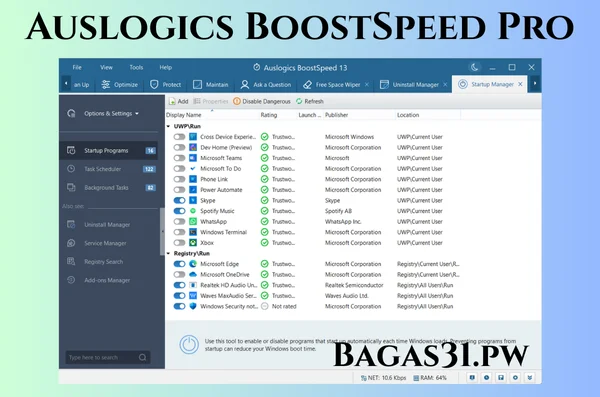Click Skype's trustworthy rating checkmark
The image size is (600, 397).
pyautogui.click(x=264, y=201)
